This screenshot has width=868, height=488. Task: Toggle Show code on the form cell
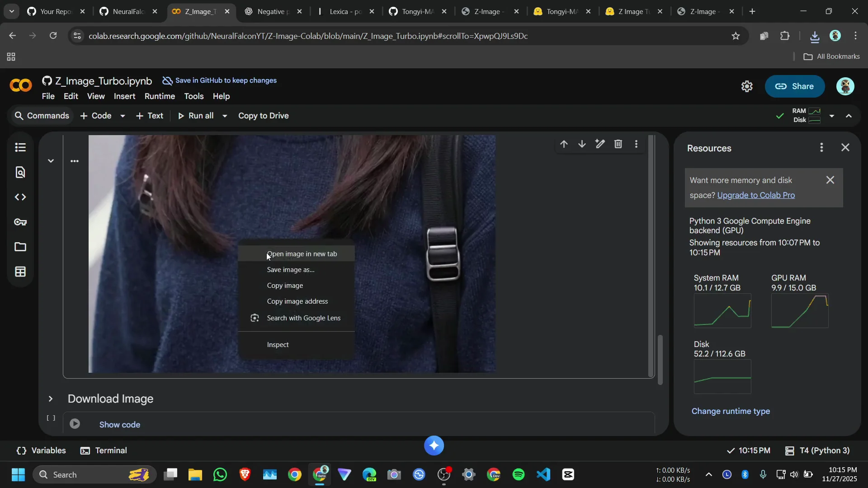pos(119,424)
